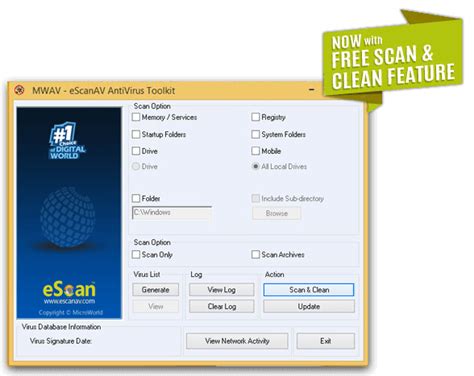Screen dimensions: 474x376
Task: Check the System Folders option
Action: [x=256, y=134]
